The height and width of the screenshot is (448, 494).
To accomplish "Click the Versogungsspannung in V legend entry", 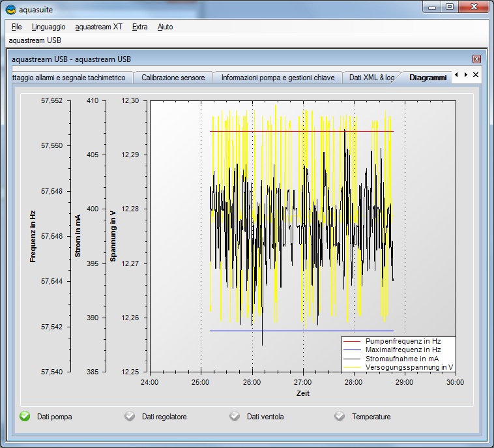I will [x=409, y=368].
